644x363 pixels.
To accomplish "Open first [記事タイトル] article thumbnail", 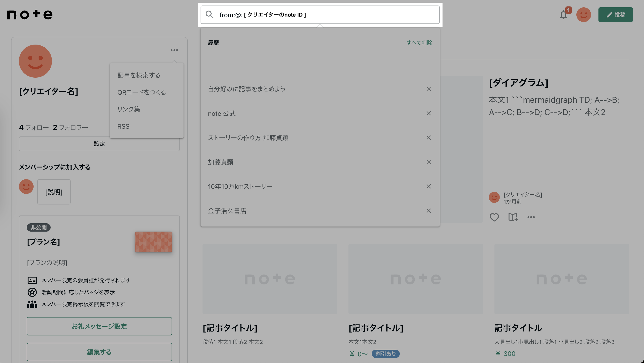I will [x=270, y=279].
